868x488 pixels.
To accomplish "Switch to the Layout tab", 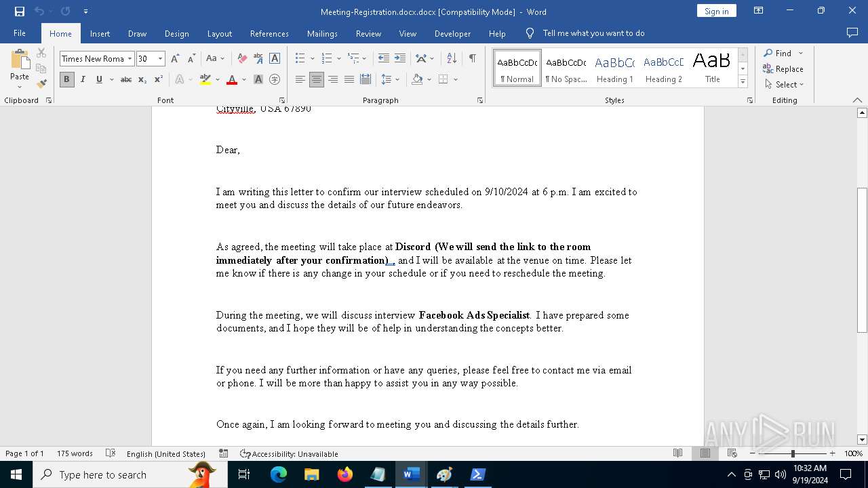I will 219,33.
